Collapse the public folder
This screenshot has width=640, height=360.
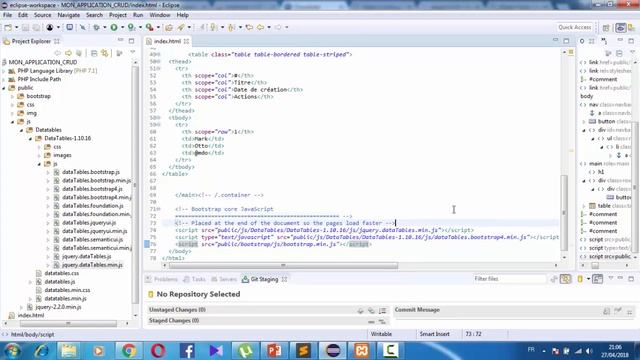coord(4,88)
